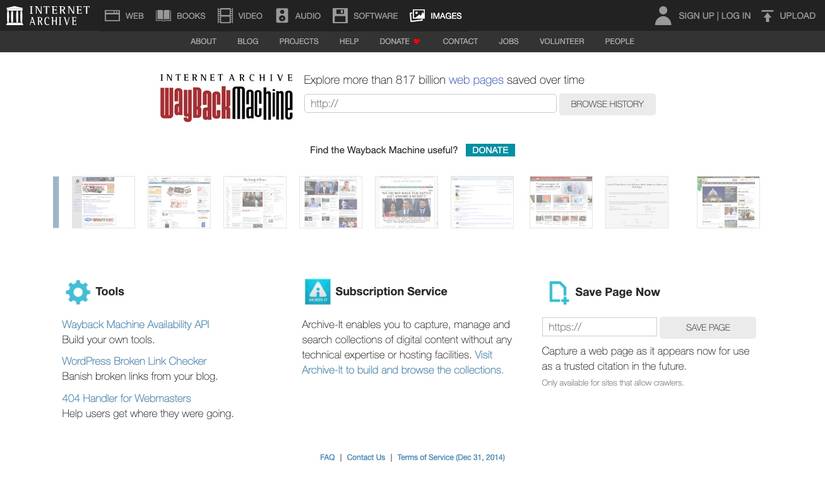Viewport: 825px width, 482px height.
Task: Open the People menu item
Action: [619, 41]
